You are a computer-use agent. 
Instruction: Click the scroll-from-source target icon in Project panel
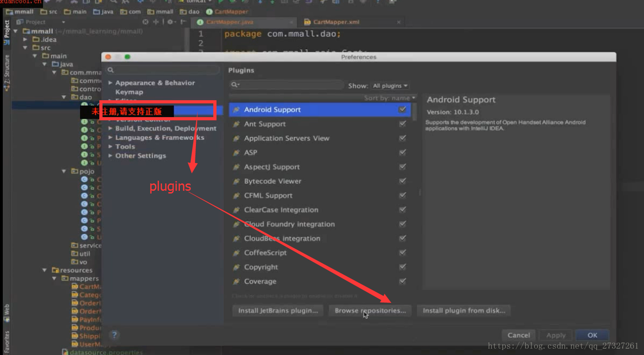coord(146,22)
